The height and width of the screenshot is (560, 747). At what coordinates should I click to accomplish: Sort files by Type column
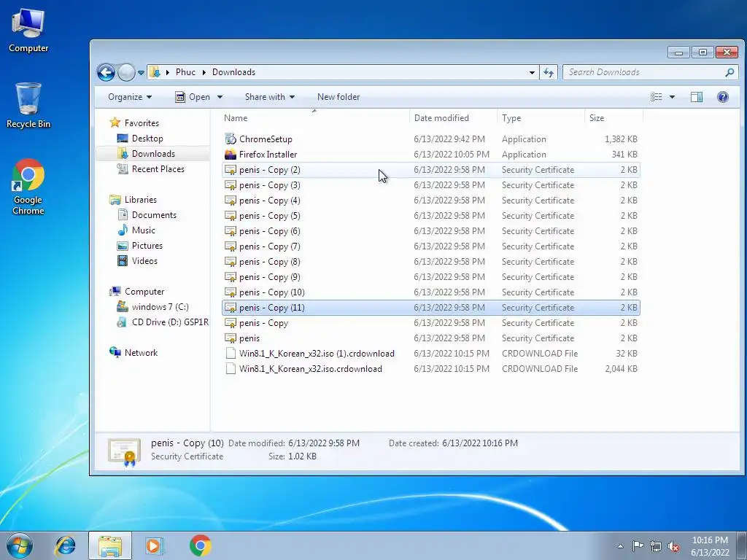tap(541, 118)
